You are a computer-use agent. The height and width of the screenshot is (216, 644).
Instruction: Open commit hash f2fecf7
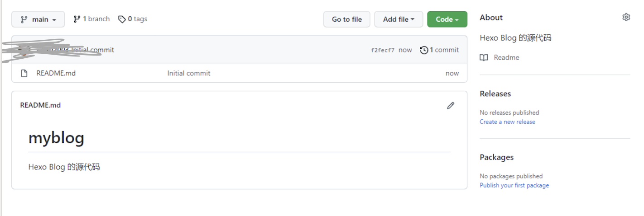coord(382,50)
